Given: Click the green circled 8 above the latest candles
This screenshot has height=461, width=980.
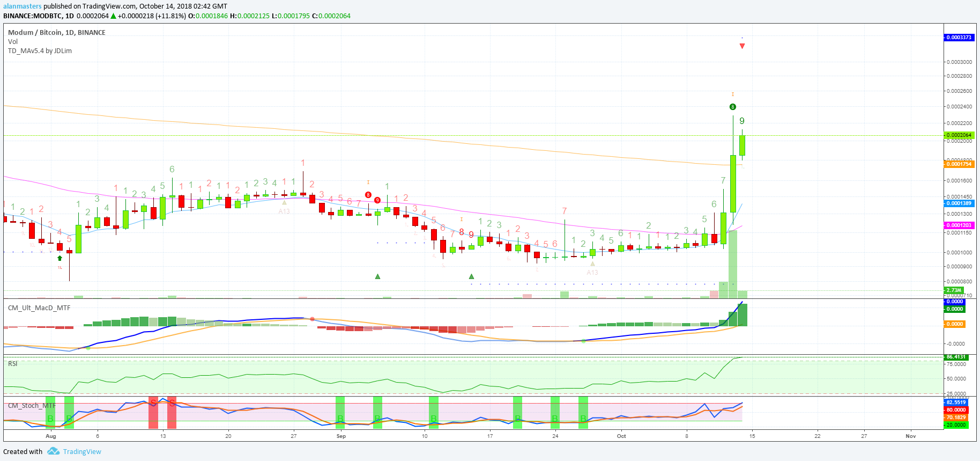Looking at the screenshot, I should pos(733,107).
